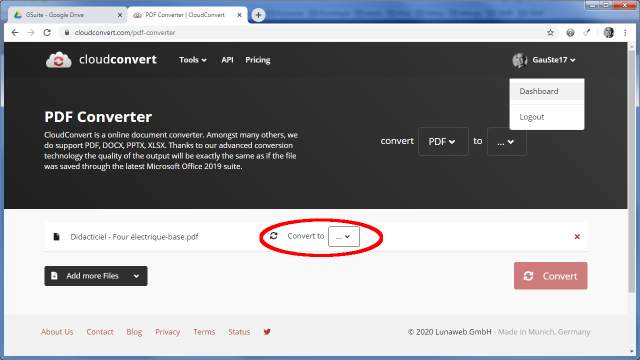Click the site lock icon in address bar

[67, 33]
